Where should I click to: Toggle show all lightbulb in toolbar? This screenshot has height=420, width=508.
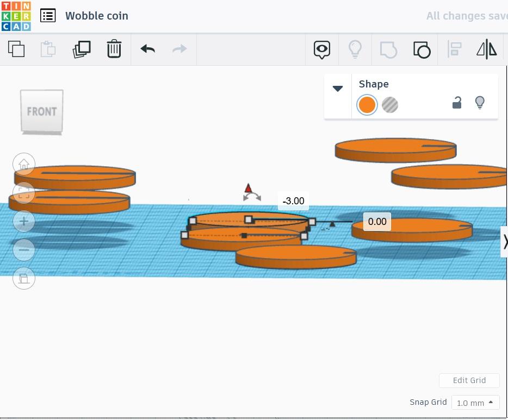coord(355,49)
